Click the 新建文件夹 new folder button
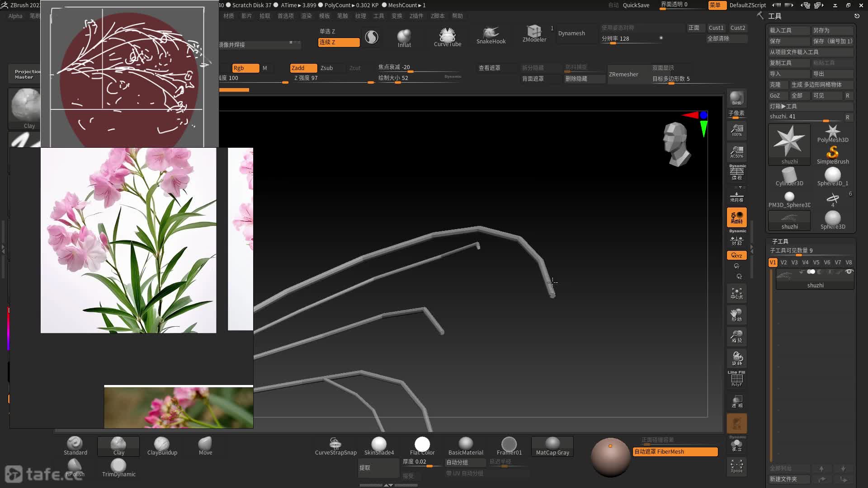 [789, 479]
